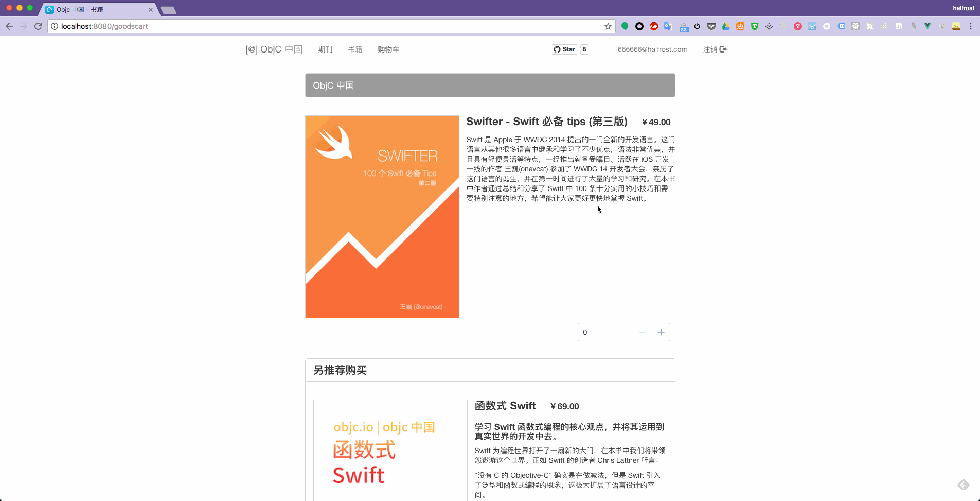Screen dimensions: 980x501
Task: Click the blue tag extension icon
Action: point(841,26)
